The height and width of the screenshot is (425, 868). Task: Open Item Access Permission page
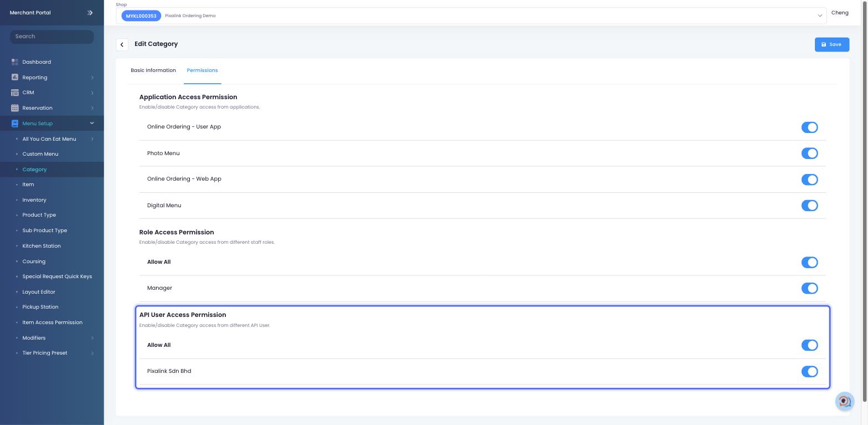[x=52, y=322]
